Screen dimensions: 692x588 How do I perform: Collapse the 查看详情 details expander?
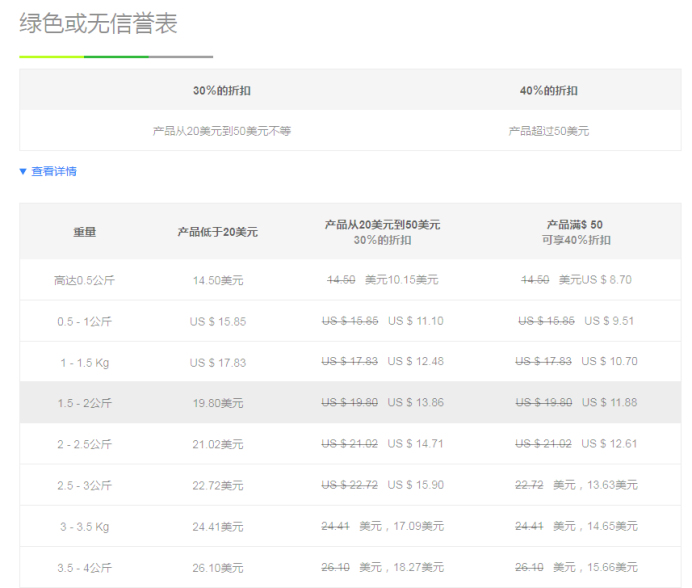click(48, 171)
